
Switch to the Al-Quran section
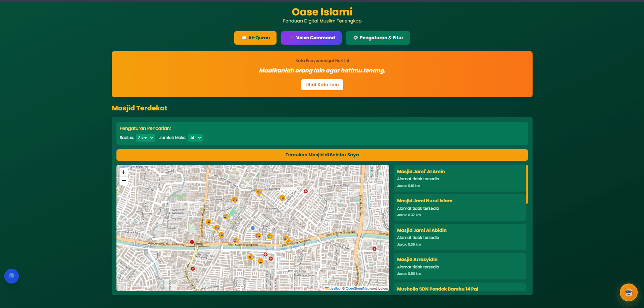click(255, 38)
